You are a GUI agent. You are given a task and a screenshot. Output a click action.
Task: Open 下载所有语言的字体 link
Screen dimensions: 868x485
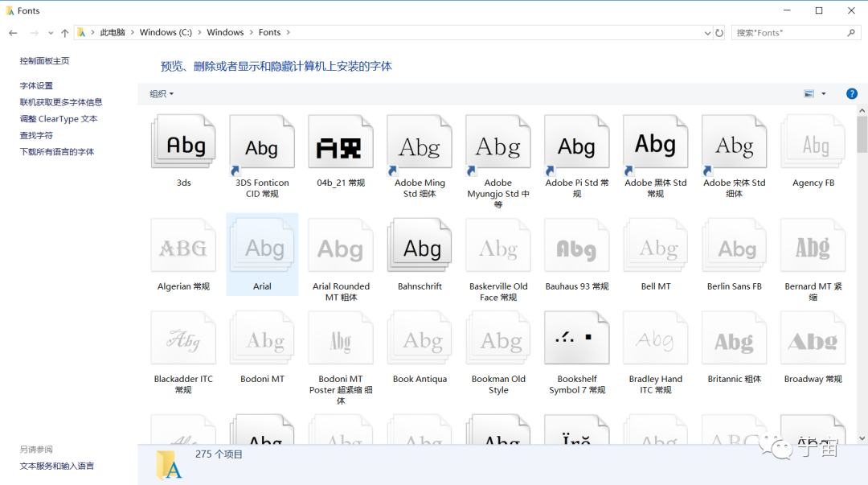tap(57, 152)
